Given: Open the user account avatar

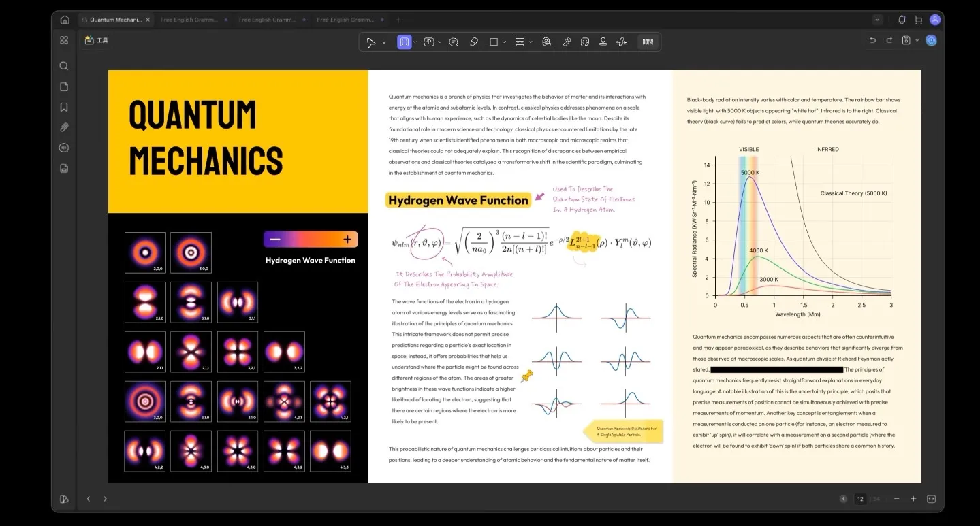Looking at the screenshot, I should [x=935, y=20].
